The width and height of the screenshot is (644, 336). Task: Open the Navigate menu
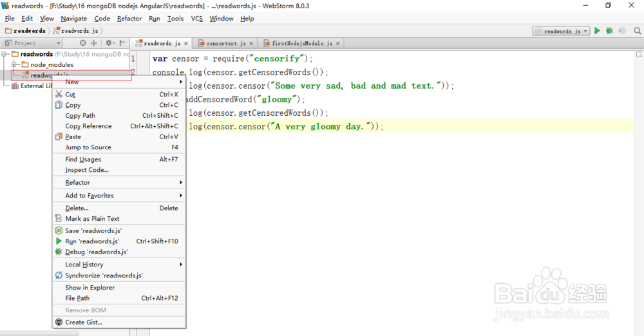(74, 19)
